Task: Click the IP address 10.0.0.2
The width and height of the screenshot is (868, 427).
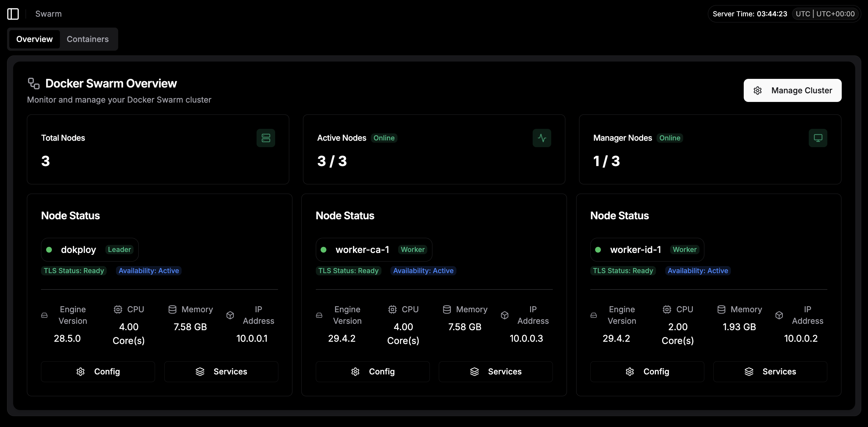Action: coord(801,338)
